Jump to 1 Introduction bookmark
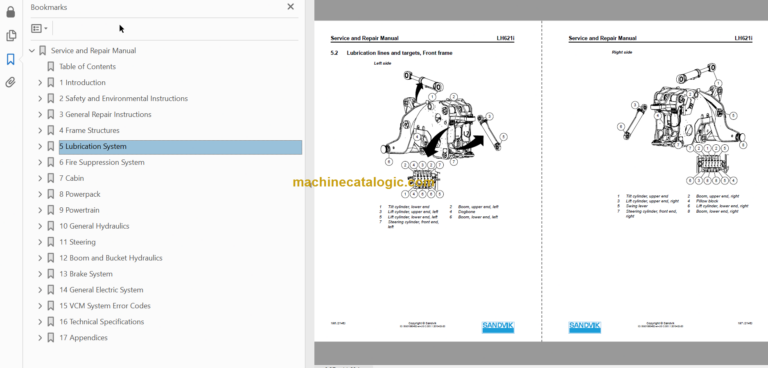Image resolution: width=768 pixels, height=368 pixels. coord(82,82)
